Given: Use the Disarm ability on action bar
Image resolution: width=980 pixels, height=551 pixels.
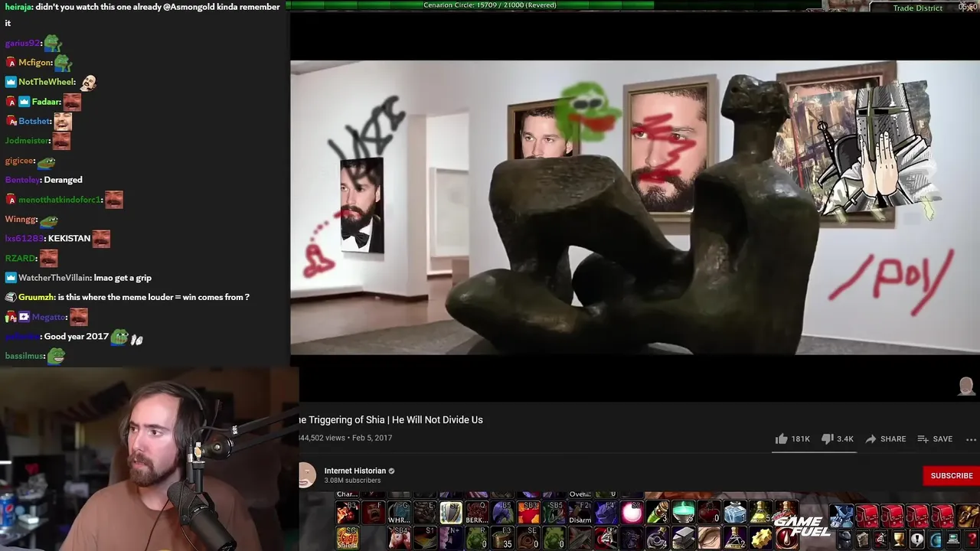Looking at the screenshot, I should click(580, 513).
